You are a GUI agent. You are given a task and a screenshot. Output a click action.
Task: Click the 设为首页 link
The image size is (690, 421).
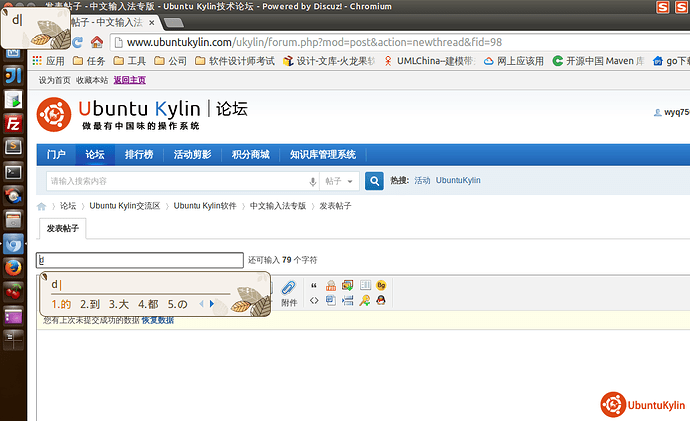(55, 80)
